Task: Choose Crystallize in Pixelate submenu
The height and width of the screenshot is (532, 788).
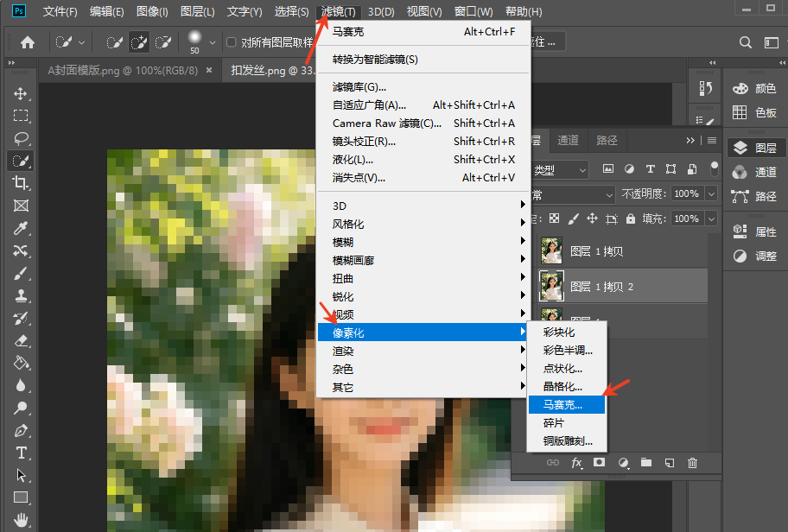Action: (x=567, y=386)
